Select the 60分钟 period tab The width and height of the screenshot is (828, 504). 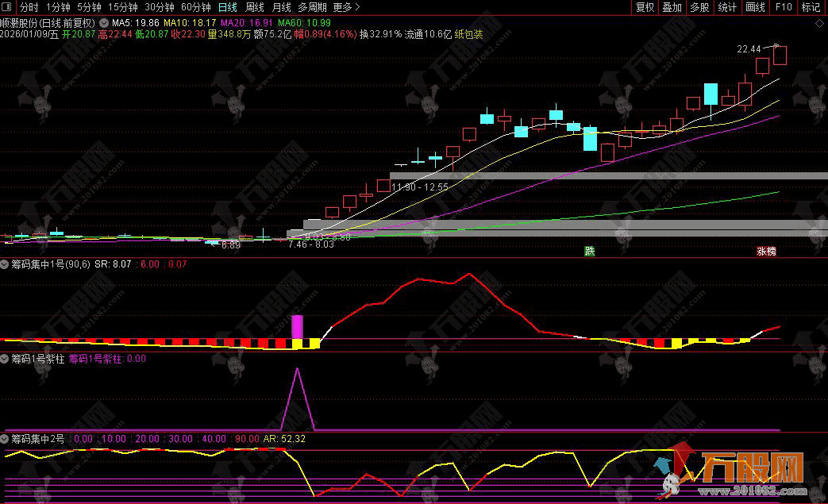pyautogui.click(x=195, y=7)
